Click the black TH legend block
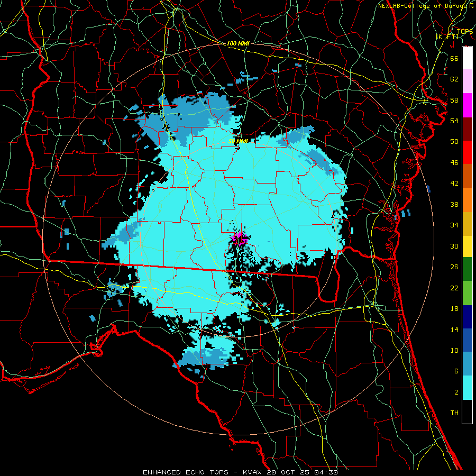This screenshot has width=476, height=476. [x=467, y=411]
